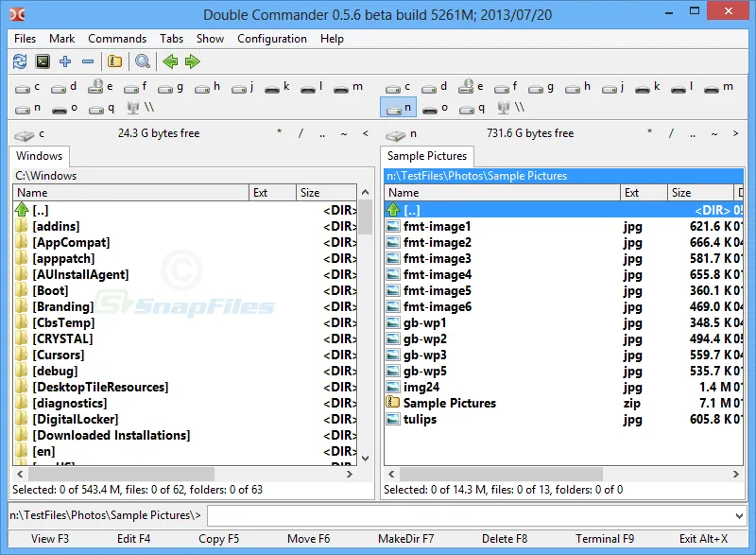
Task: Select drive m in right drive bar
Action: 718,87
